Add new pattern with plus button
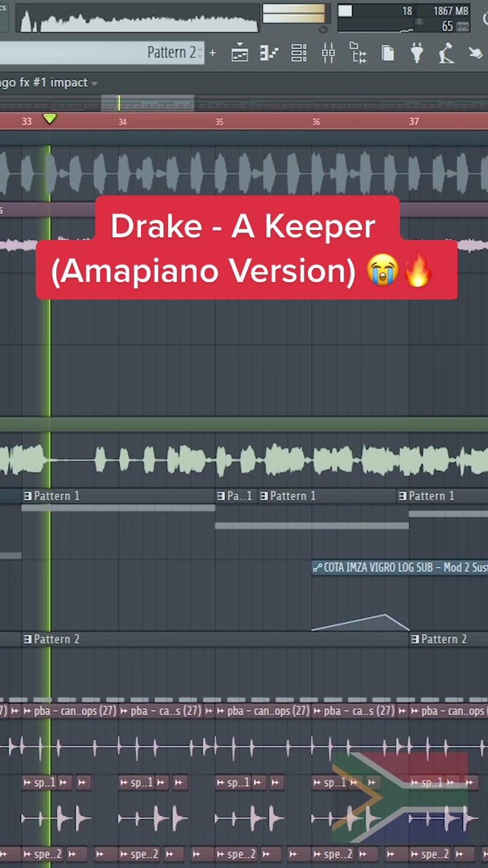This screenshot has width=488, height=868. point(212,53)
